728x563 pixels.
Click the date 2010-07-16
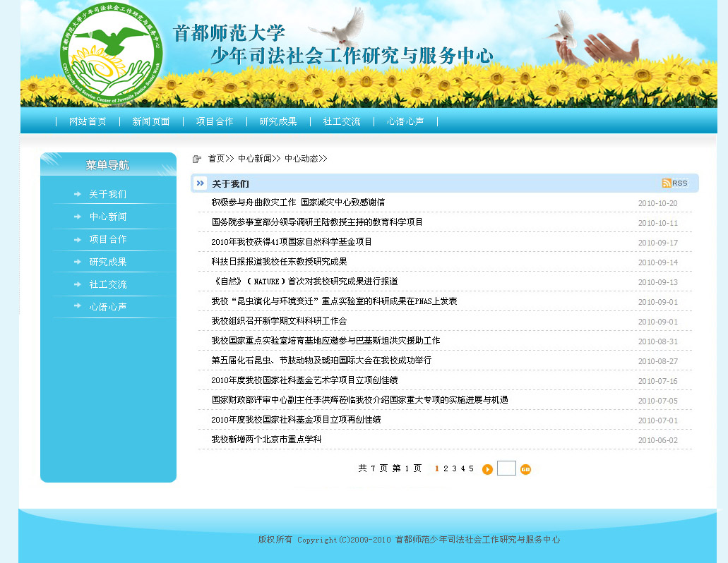658,381
